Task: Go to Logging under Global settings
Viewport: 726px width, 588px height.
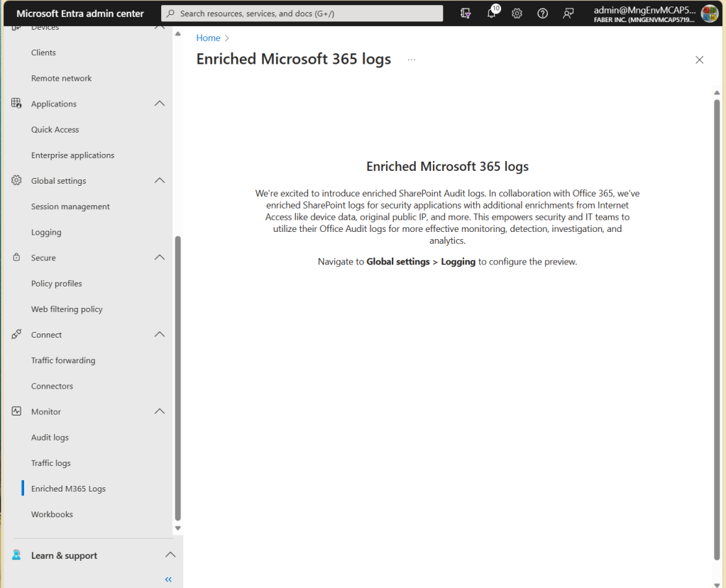Action: coord(46,233)
